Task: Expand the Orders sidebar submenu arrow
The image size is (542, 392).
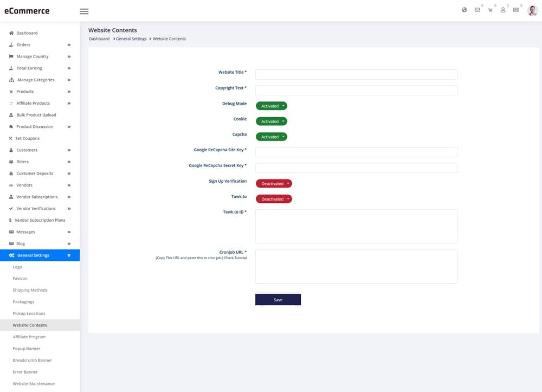Action: coord(69,45)
